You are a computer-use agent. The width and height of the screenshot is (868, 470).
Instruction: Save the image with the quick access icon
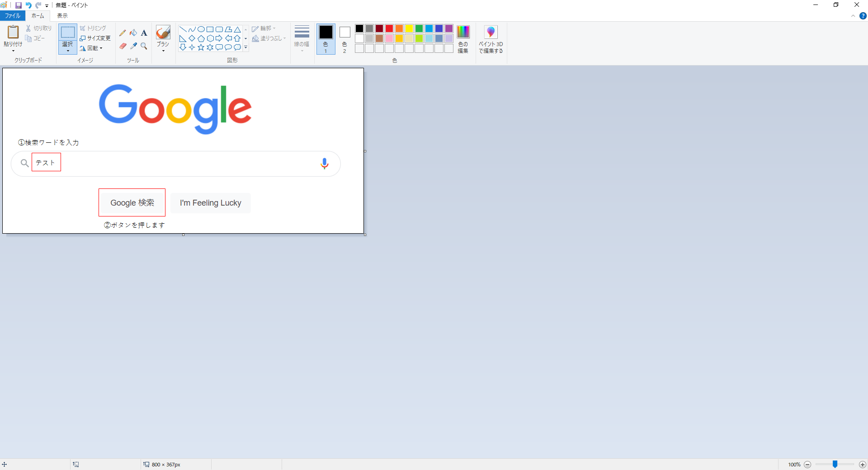[19, 5]
